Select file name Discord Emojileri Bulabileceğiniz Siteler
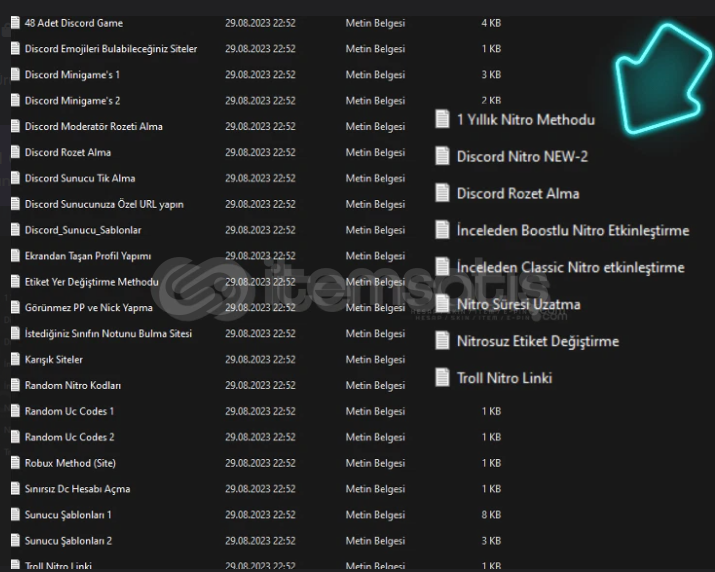The width and height of the screenshot is (715, 572). point(111,48)
